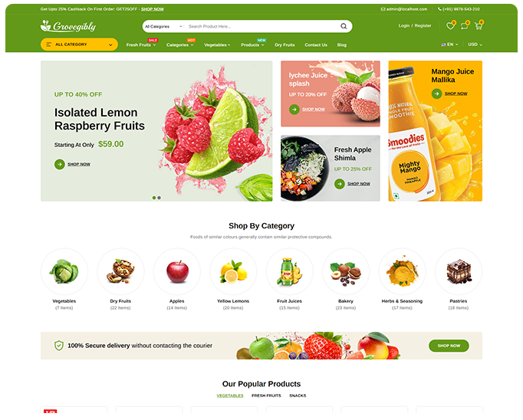Click the Search Product Here field
The height and width of the screenshot is (420, 523).
coord(261,26)
